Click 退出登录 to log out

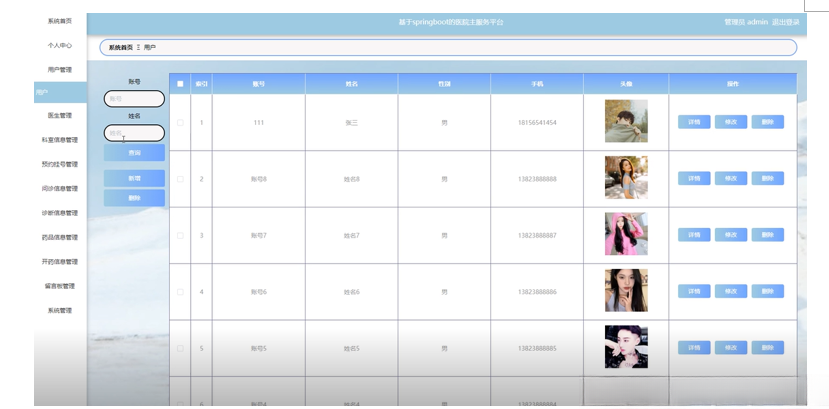pyautogui.click(x=786, y=22)
